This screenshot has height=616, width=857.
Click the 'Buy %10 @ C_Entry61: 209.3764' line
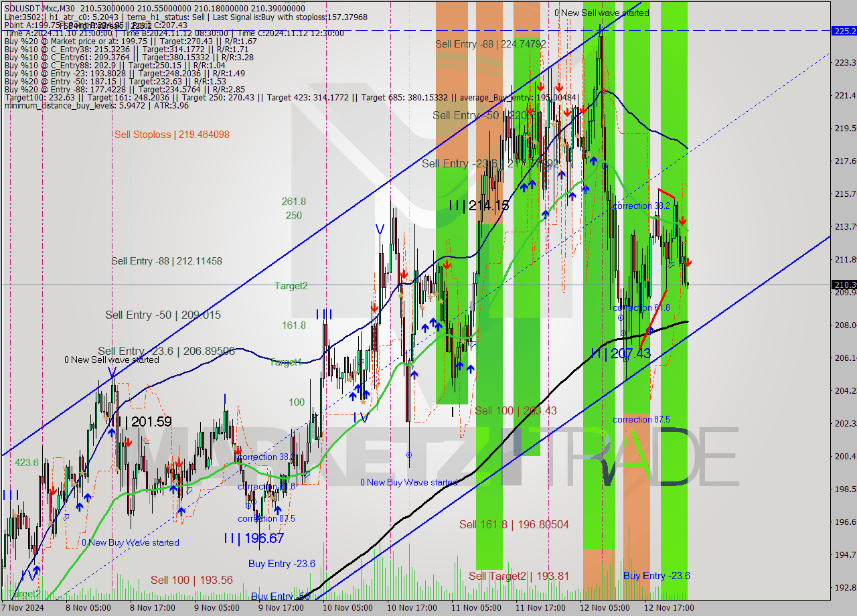[x=128, y=57]
